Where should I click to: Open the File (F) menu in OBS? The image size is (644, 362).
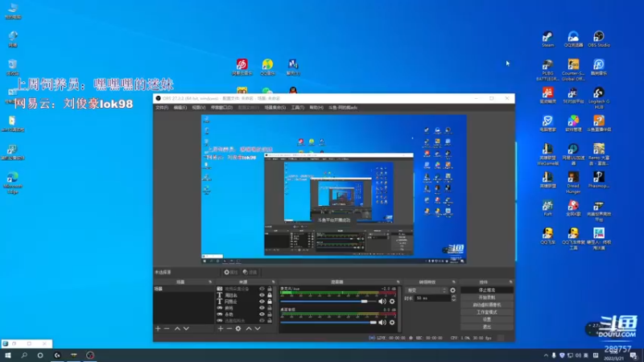[x=162, y=108]
